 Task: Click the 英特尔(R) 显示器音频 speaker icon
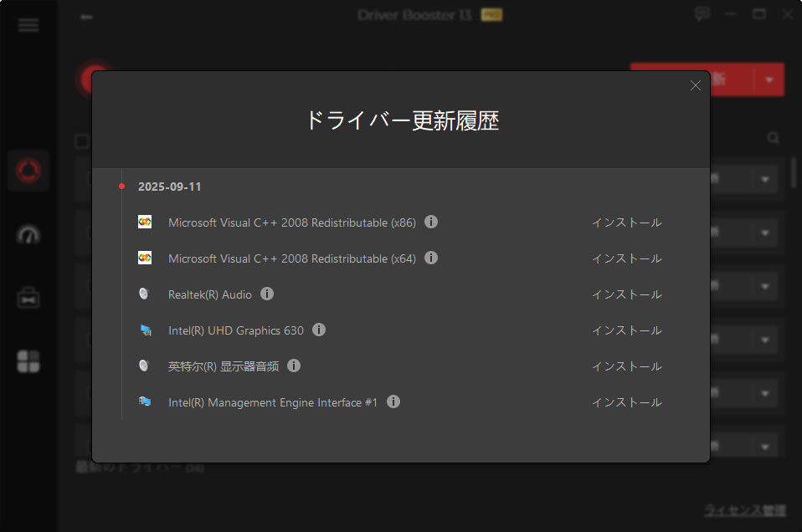[144, 366]
